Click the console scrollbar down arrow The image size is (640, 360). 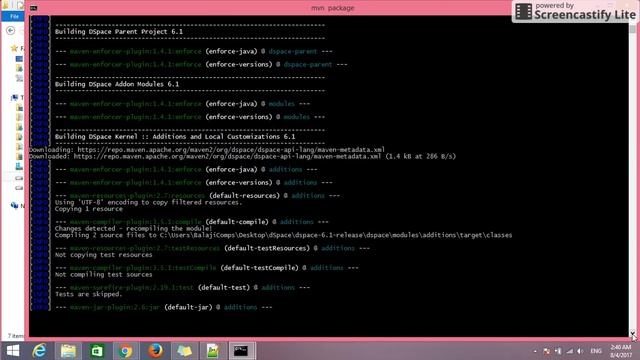[x=632, y=333]
